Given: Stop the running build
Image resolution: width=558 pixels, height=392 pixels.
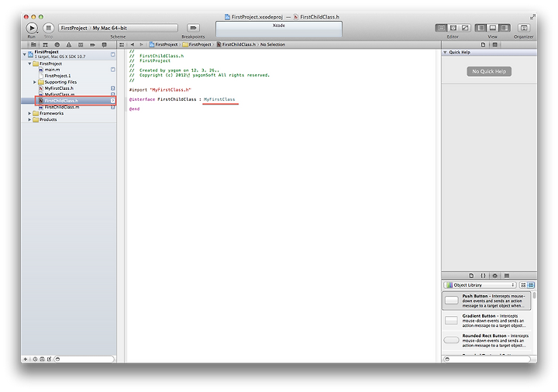Looking at the screenshot, I should [x=48, y=28].
